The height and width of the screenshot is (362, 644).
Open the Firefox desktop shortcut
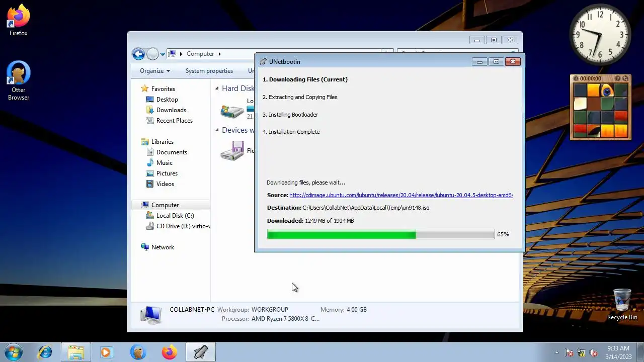19,20
